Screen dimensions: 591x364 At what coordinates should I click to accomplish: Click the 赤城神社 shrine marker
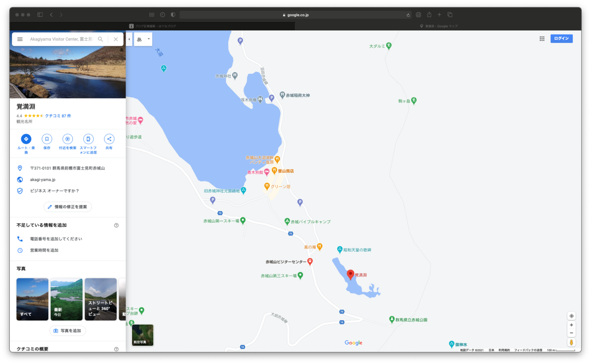235,76
